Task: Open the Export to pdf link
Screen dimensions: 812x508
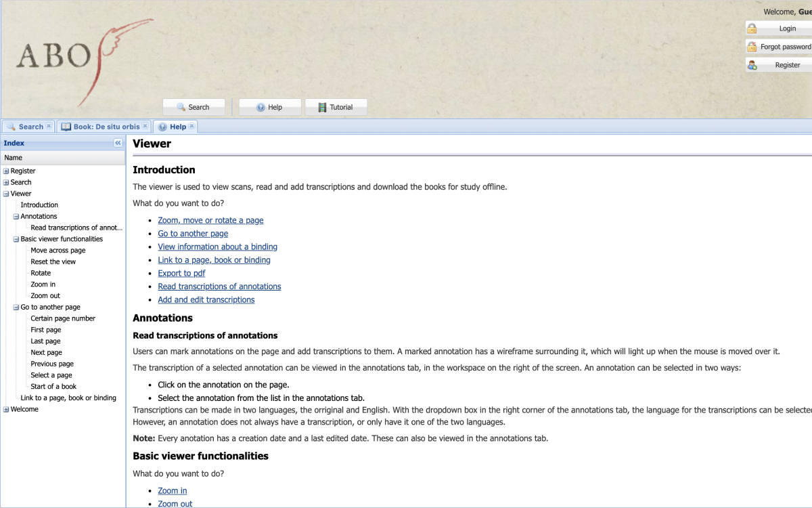Action: (181, 274)
